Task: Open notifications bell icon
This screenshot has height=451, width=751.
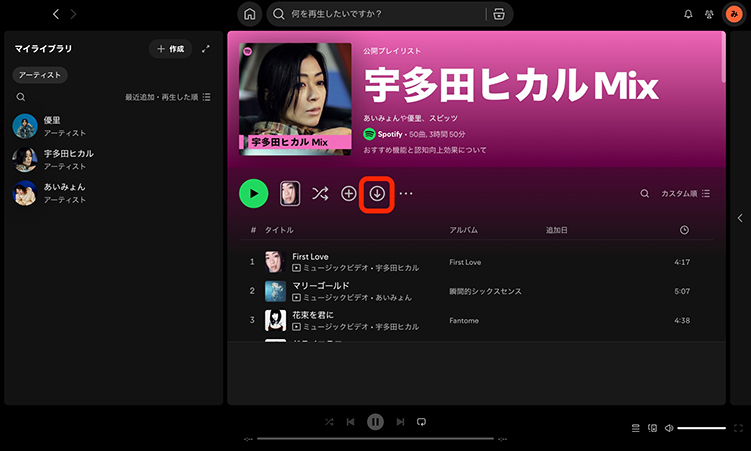Action: click(x=688, y=14)
